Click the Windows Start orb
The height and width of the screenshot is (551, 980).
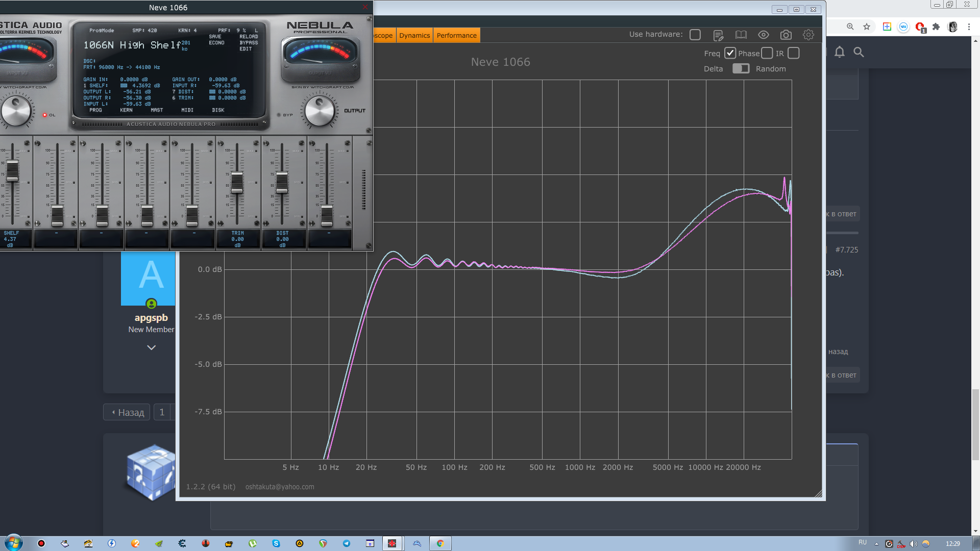14,543
